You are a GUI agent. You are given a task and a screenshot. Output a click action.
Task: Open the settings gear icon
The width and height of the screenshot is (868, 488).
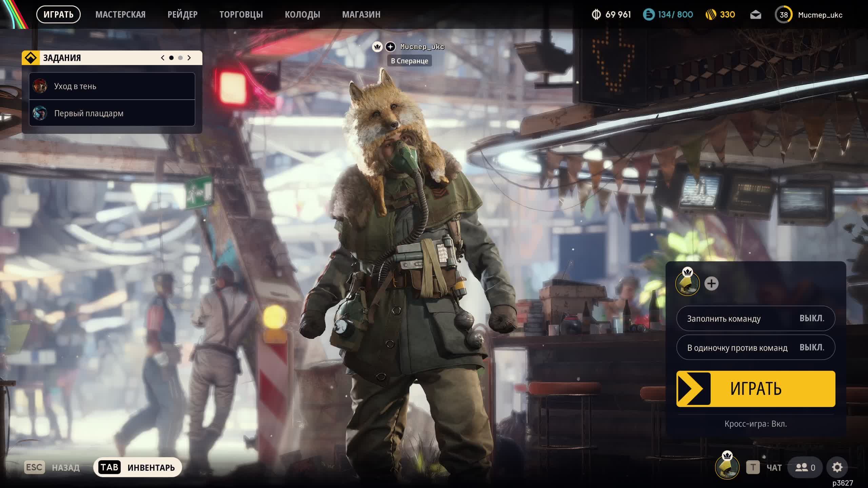tap(837, 468)
